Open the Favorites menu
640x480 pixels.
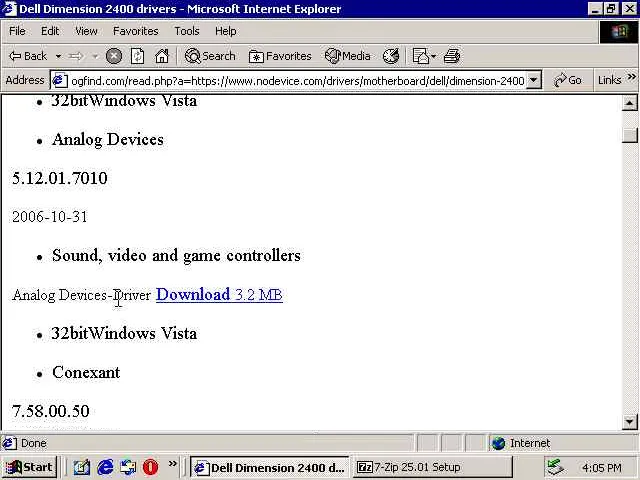(136, 31)
